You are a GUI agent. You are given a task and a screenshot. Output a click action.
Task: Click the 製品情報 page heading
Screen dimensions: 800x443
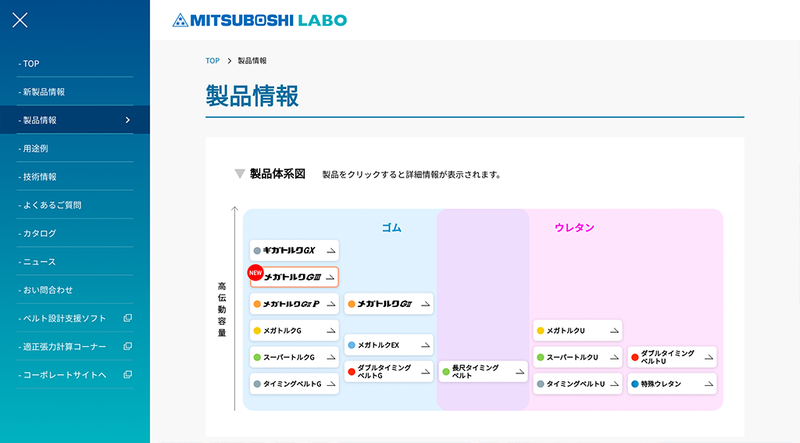tap(252, 96)
